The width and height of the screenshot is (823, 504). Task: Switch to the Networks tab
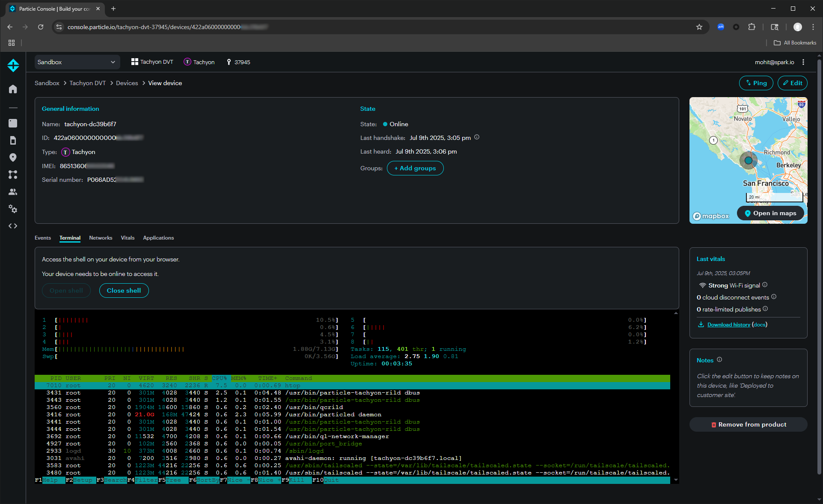101,238
